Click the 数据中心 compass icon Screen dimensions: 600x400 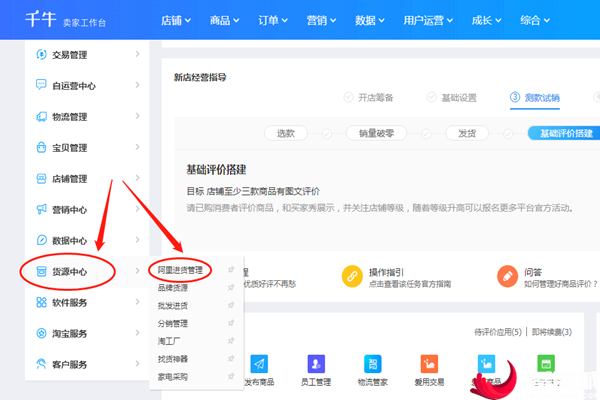click(x=41, y=240)
